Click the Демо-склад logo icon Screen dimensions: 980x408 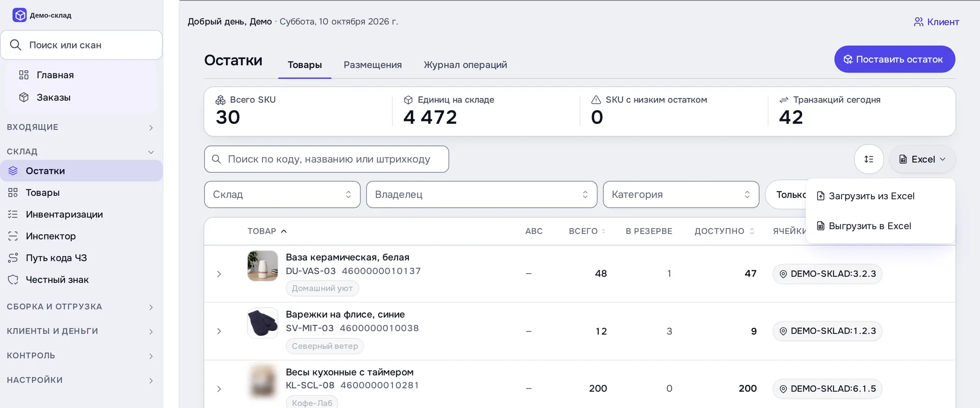pos(20,15)
